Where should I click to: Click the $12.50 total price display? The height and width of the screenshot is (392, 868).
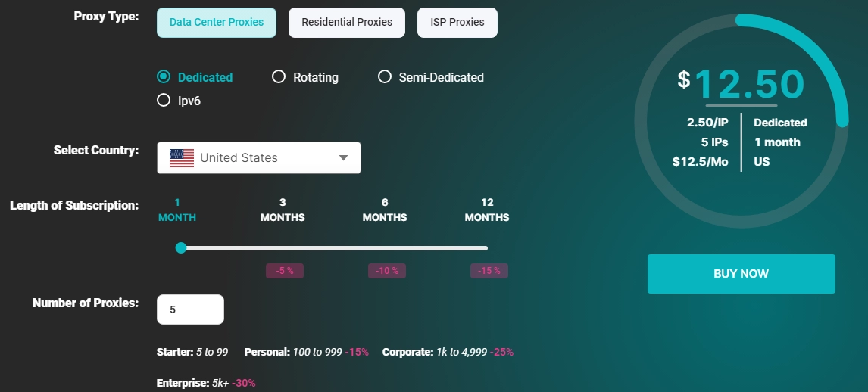point(742,84)
